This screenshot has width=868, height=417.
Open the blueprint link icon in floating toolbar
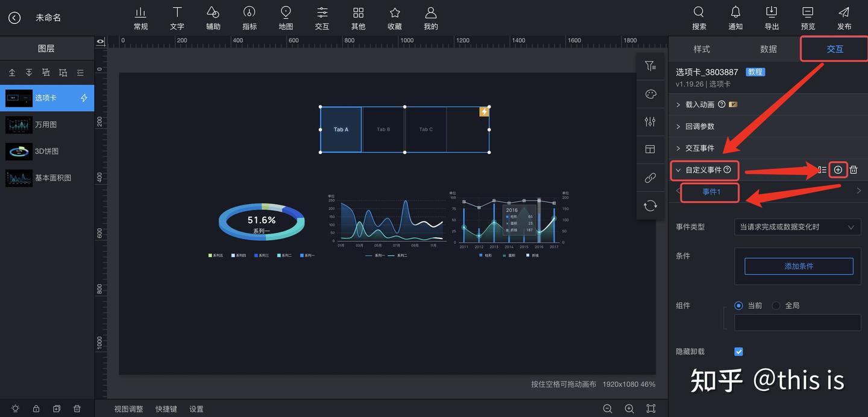pos(650,177)
